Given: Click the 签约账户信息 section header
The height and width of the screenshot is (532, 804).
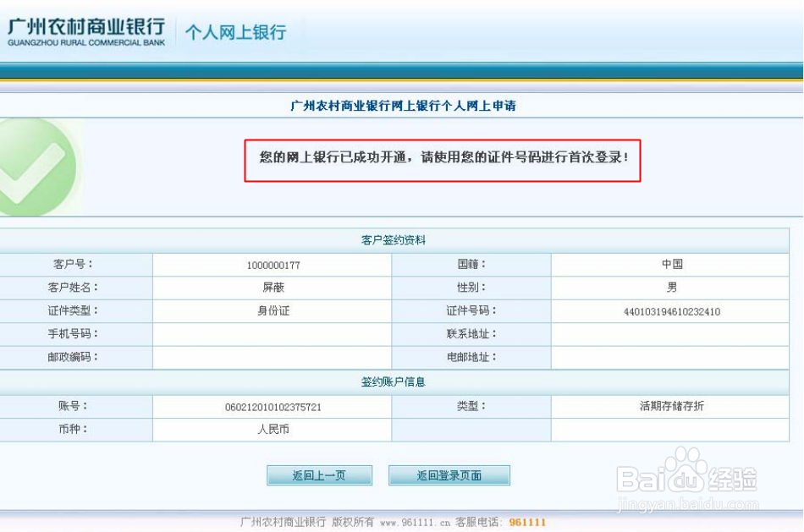Looking at the screenshot, I should (394, 381).
